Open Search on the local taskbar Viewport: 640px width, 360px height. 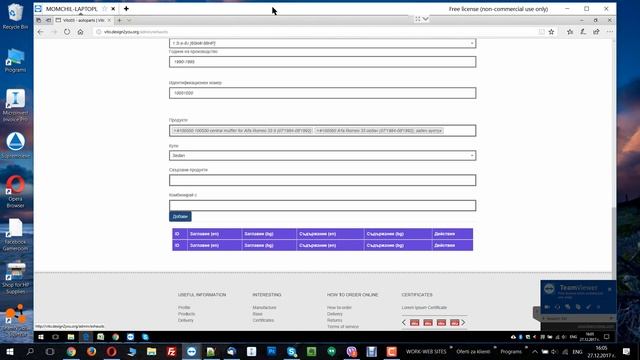coord(30,351)
